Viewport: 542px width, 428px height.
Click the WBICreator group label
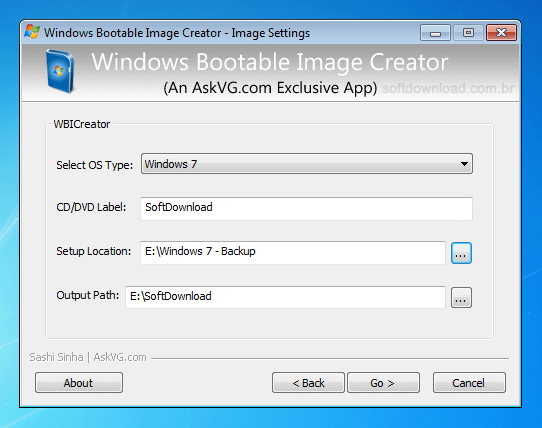click(x=82, y=124)
